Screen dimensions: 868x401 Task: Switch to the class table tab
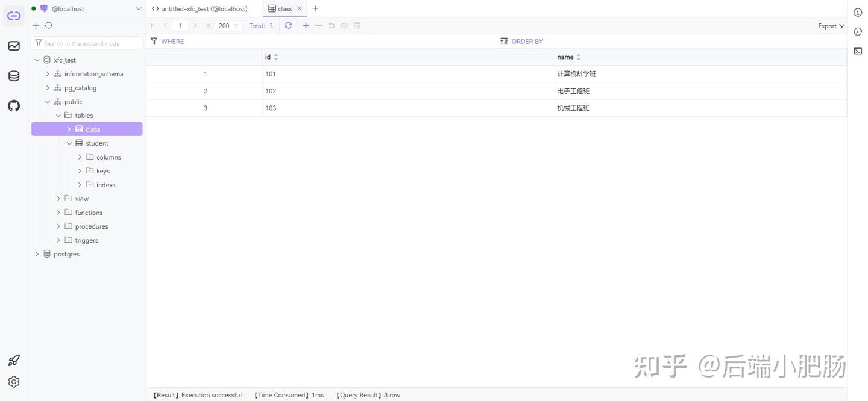pyautogui.click(x=283, y=8)
